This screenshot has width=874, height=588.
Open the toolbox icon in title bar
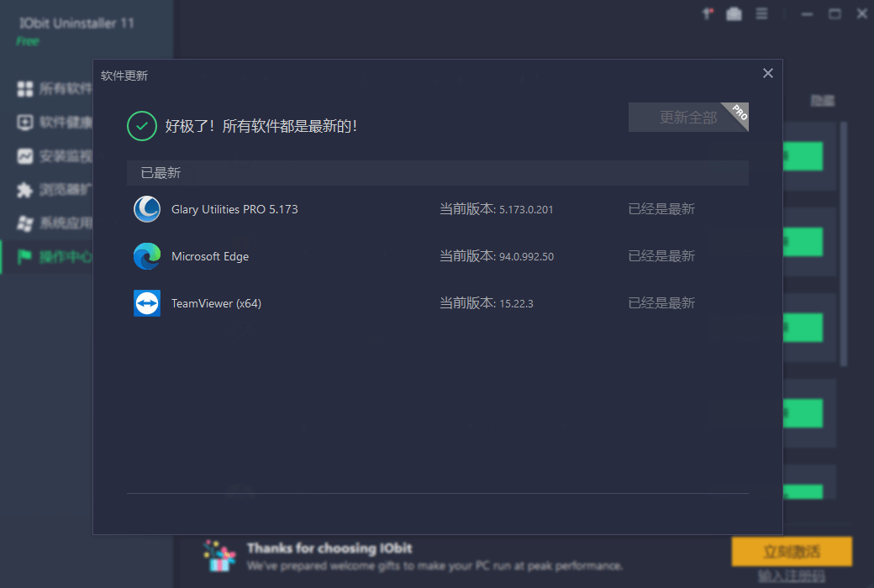pos(734,14)
